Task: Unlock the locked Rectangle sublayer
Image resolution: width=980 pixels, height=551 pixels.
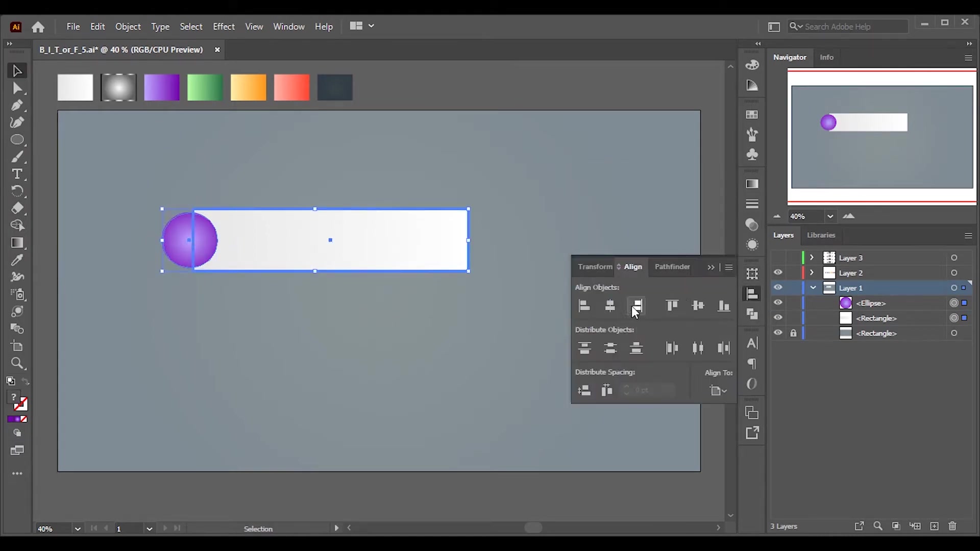Action: 793,333
